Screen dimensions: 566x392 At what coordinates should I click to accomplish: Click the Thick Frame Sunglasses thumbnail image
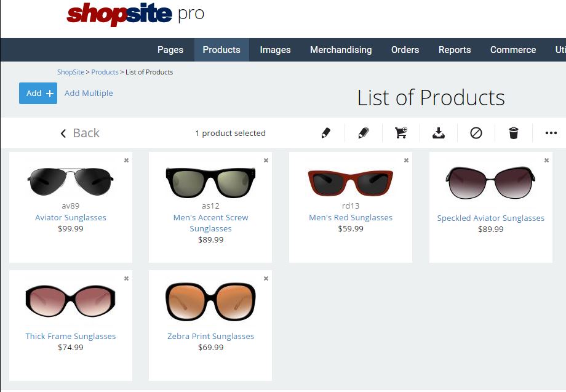[x=70, y=301]
